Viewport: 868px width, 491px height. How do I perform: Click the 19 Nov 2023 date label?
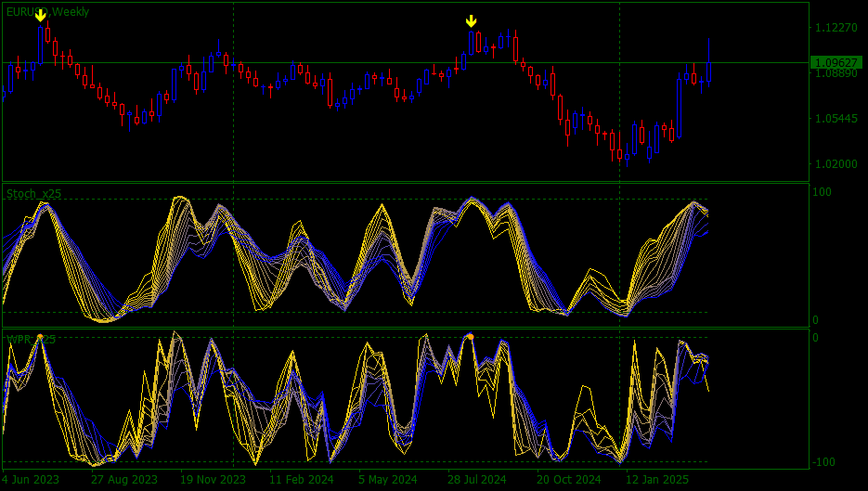coord(213,479)
